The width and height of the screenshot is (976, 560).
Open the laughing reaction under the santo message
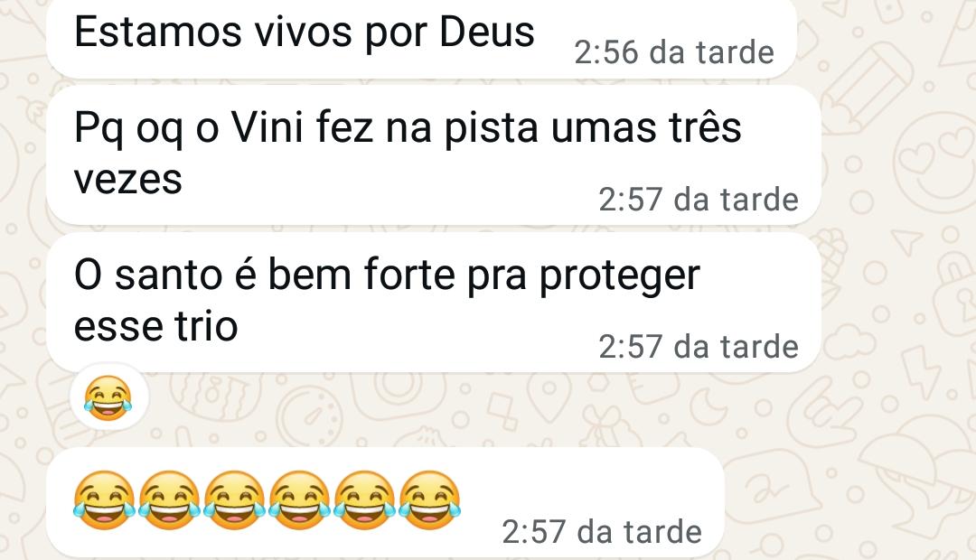click(x=108, y=397)
